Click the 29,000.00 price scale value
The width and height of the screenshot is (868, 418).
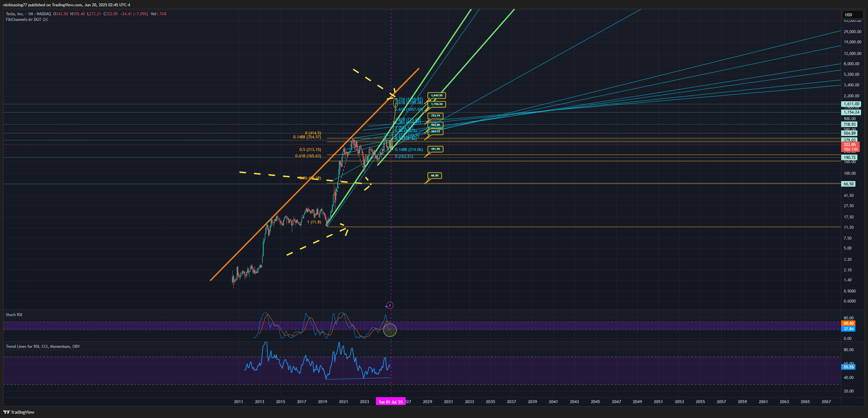(x=852, y=32)
